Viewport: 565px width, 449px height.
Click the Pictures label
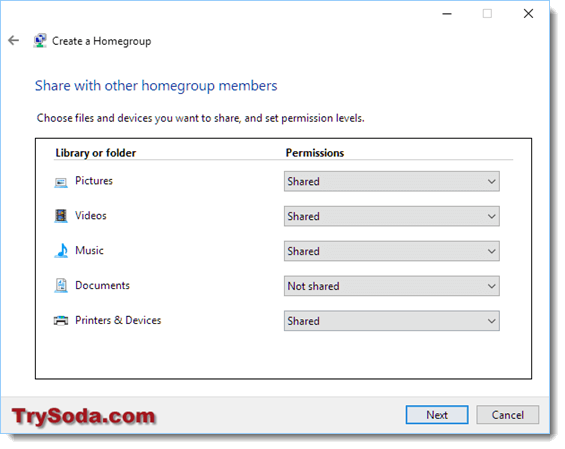[94, 181]
